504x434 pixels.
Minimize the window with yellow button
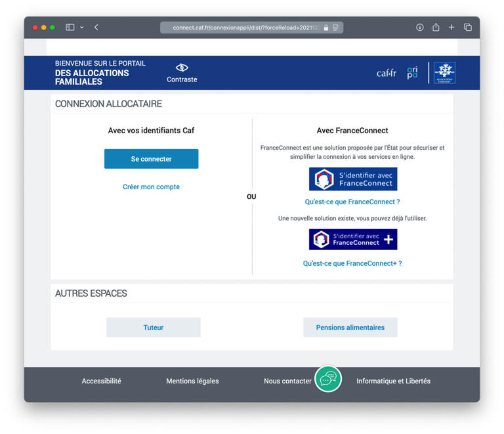pos(44,28)
